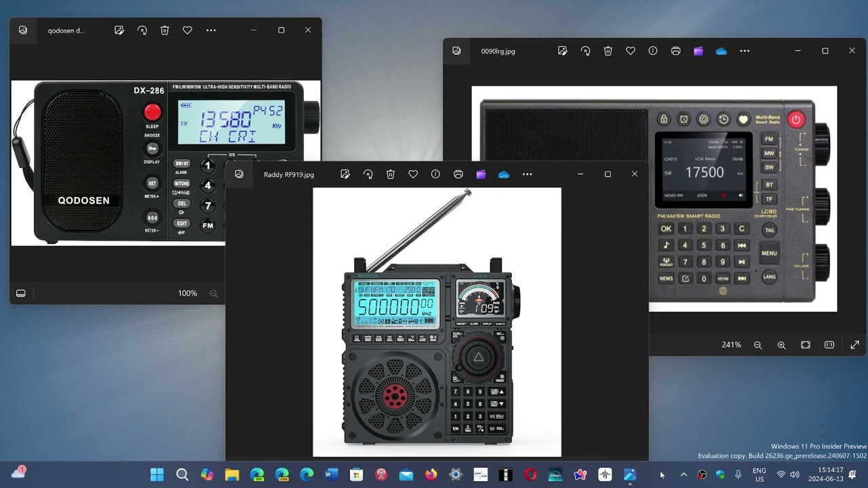The width and height of the screenshot is (868, 488).
Task: Enter full screen in 0090lrg.jpg window
Action: coord(854,345)
